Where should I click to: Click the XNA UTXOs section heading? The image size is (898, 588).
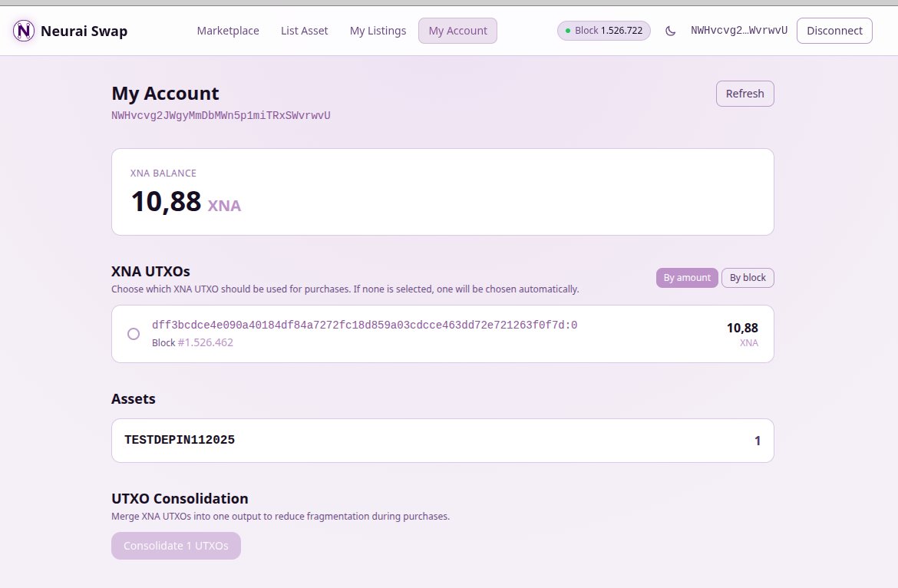pos(150,272)
